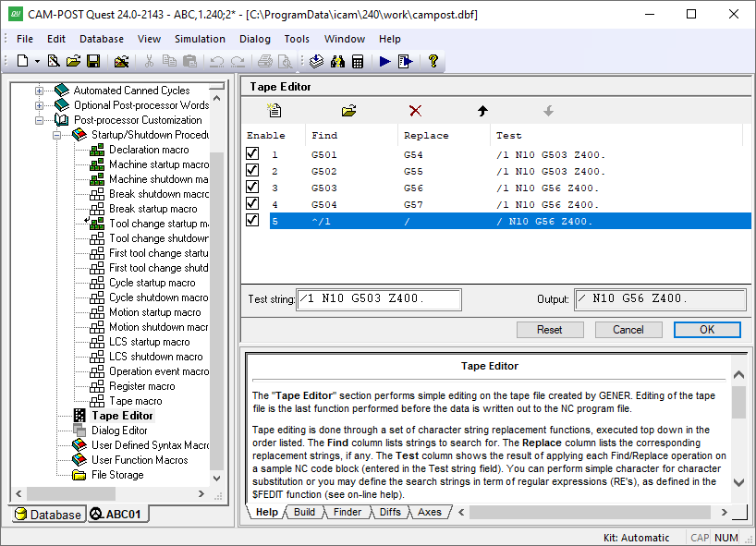Toggle the checkbox for row 3 G503
756x546 pixels.
coord(252,187)
